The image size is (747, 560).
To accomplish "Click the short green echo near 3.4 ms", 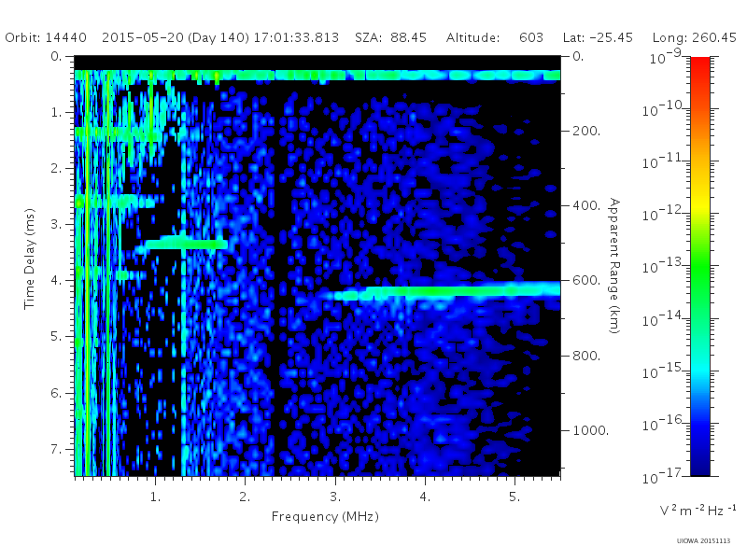I will coord(186,244).
